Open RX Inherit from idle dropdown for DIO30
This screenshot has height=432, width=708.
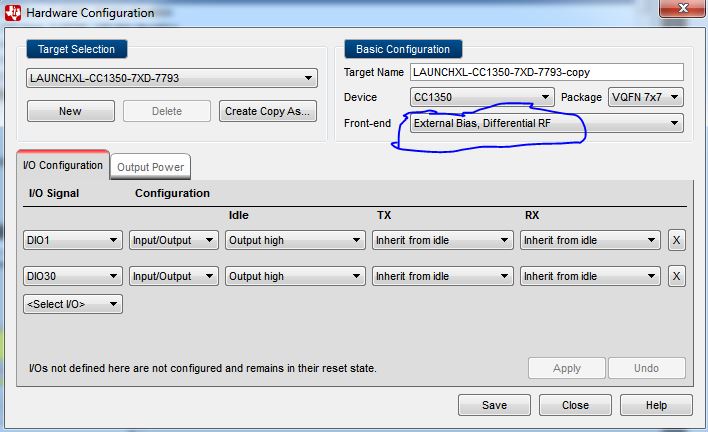pyautogui.click(x=590, y=276)
